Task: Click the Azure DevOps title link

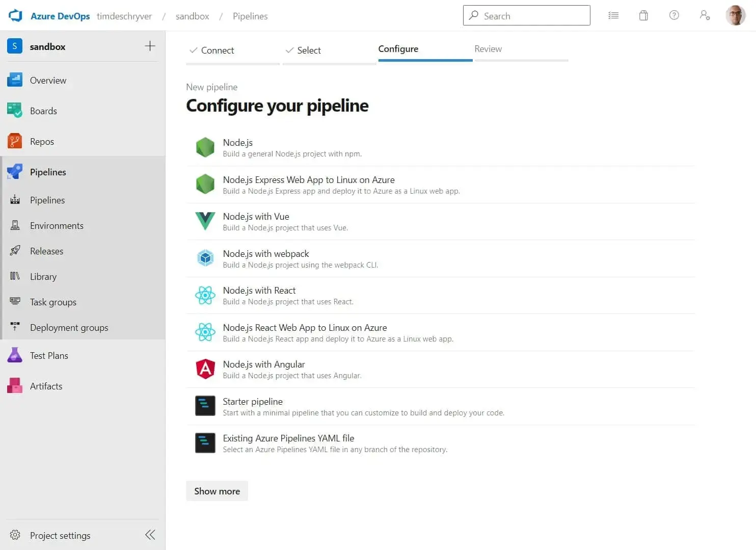Action: coord(60,16)
